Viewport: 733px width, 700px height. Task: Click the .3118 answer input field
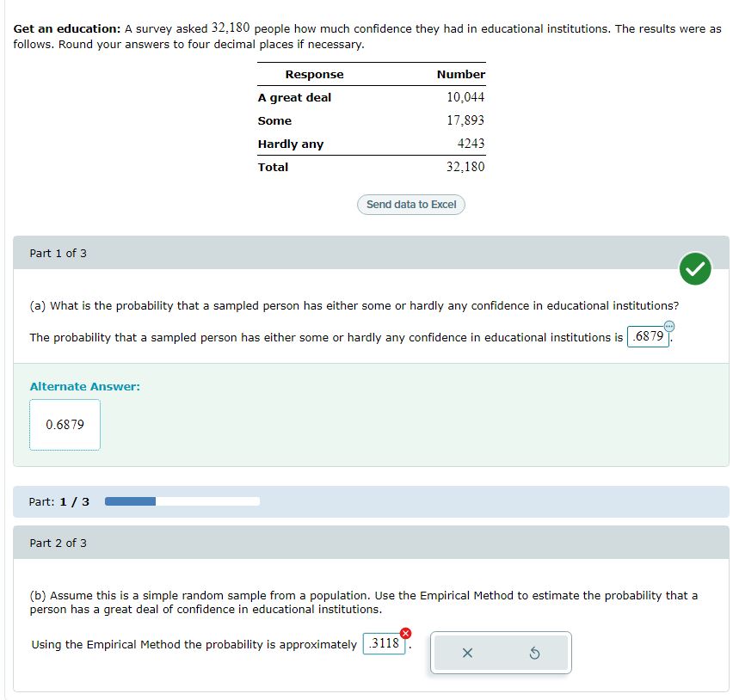coord(384,643)
